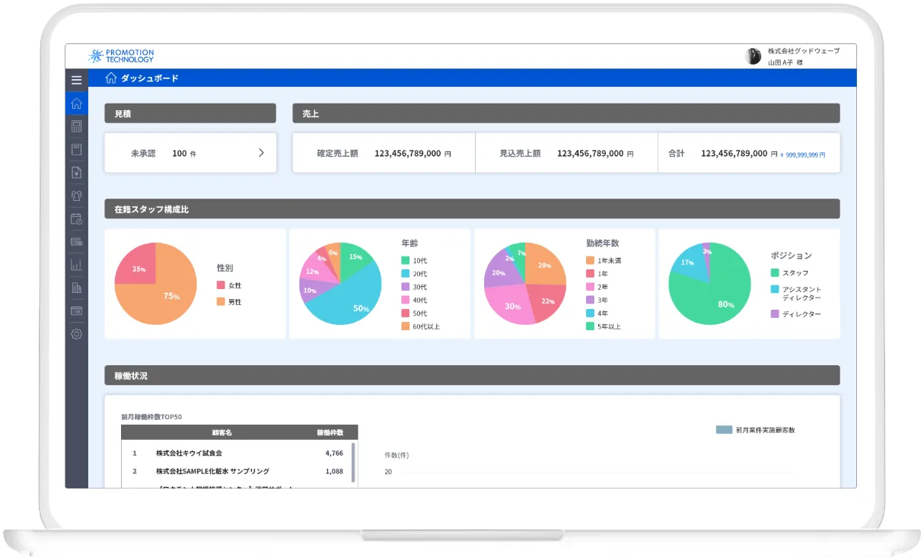The height and width of the screenshot is (560, 924).
Task: Click the 1年未満 legend entry
Action: point(604,260)
